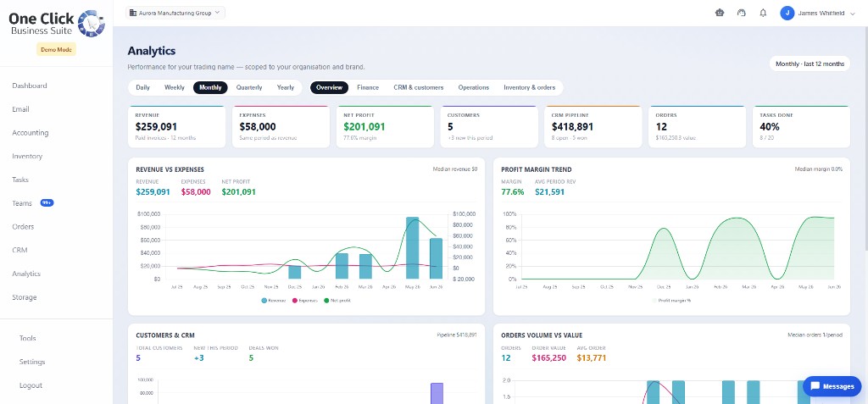Open the Monthly · last 12 months range selector

click(810, 64)
